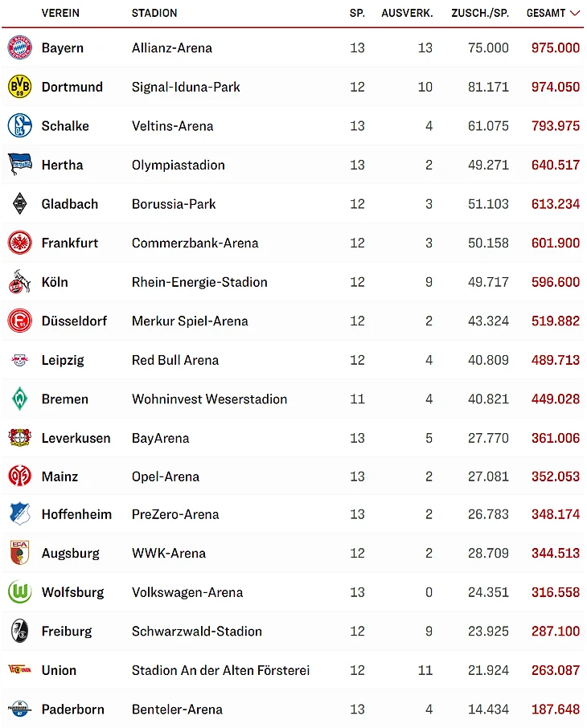Screen dimensions: 587x728
Task: Click the Stadion column header
Action: tap(154, 13)
